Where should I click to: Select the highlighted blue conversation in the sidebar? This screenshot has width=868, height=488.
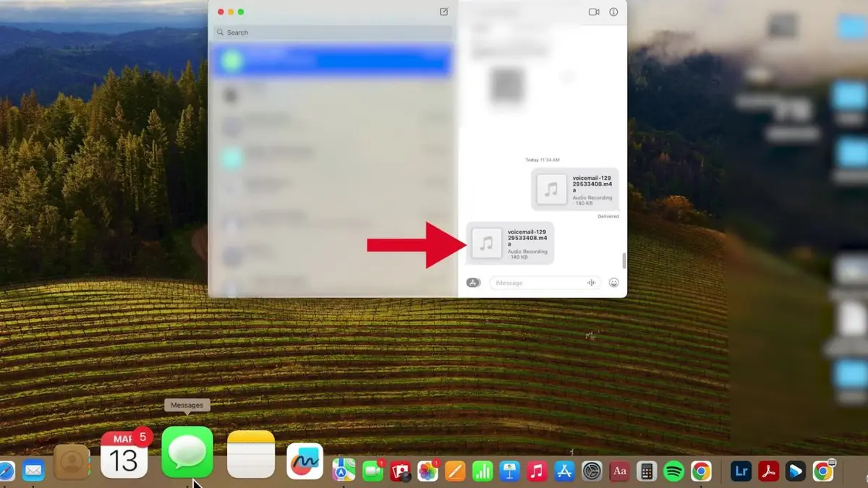(332, 60)
